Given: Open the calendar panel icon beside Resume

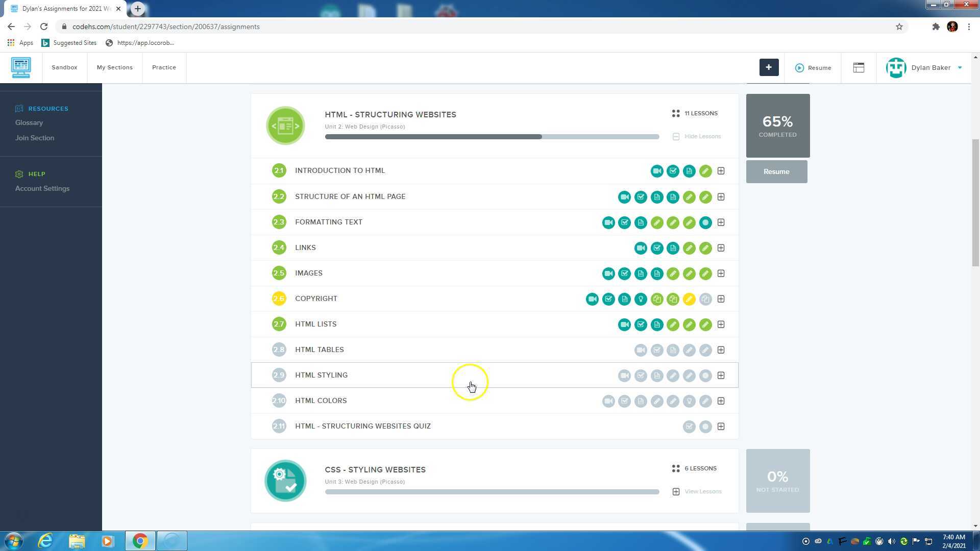Looking at the screenshot, I should point(859,67).
